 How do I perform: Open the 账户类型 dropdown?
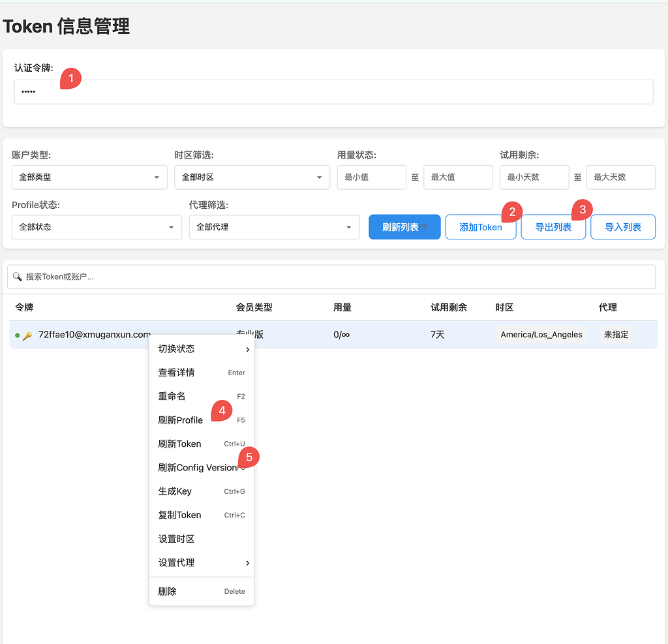click(x=89, y=177)
